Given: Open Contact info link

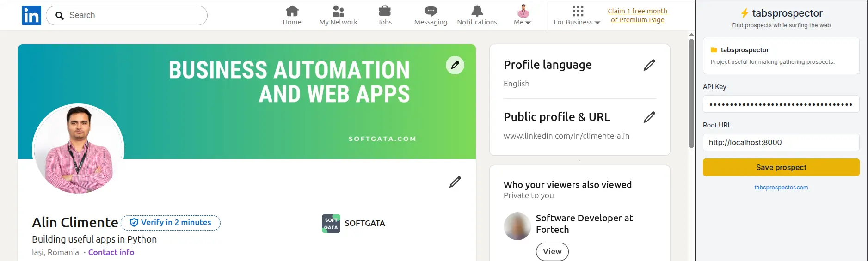Looking at the screenshot, I should point(111,252).
